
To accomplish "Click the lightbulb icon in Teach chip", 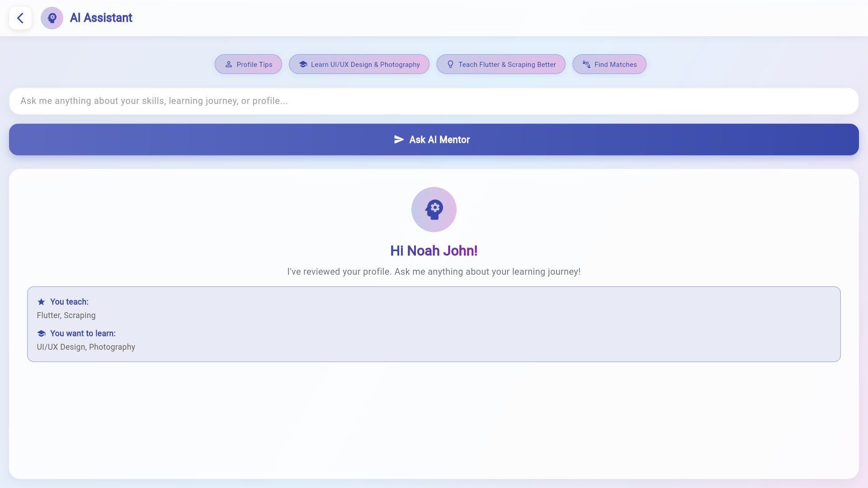I will click(x=450, y=64).
